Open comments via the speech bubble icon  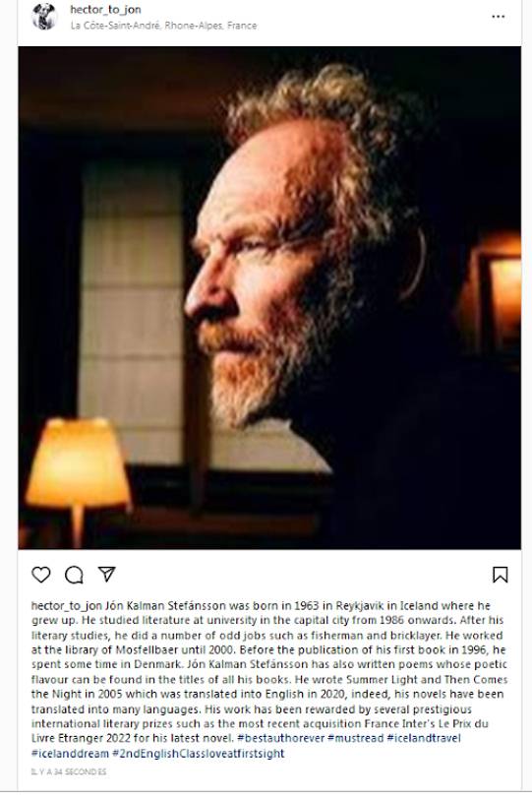pos(74,575)
